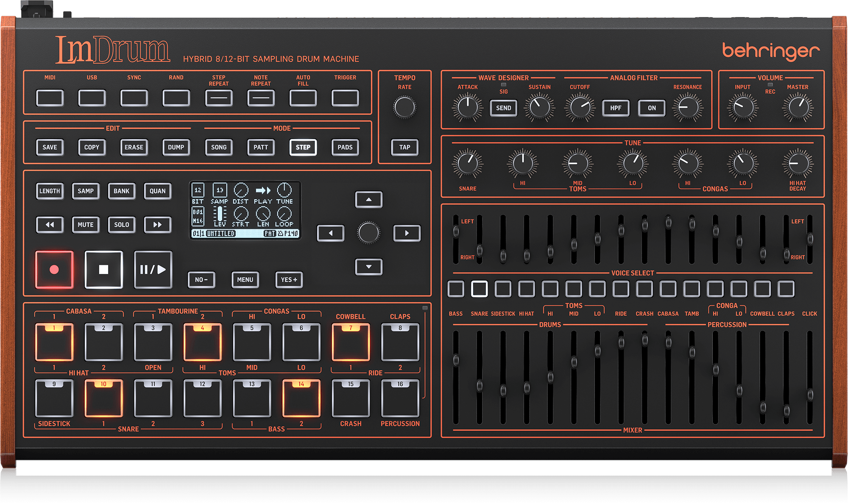Click the YES + button

click(x=289, y=280)
